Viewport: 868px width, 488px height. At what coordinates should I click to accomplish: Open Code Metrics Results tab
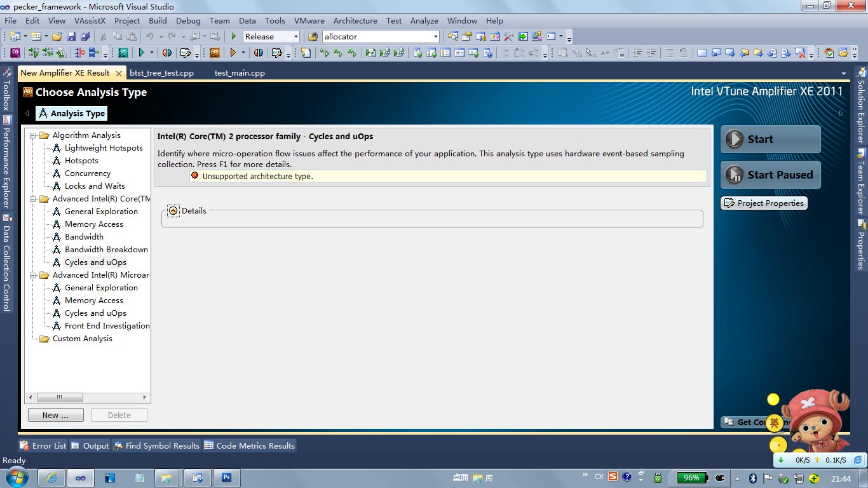tap(250, 446)
